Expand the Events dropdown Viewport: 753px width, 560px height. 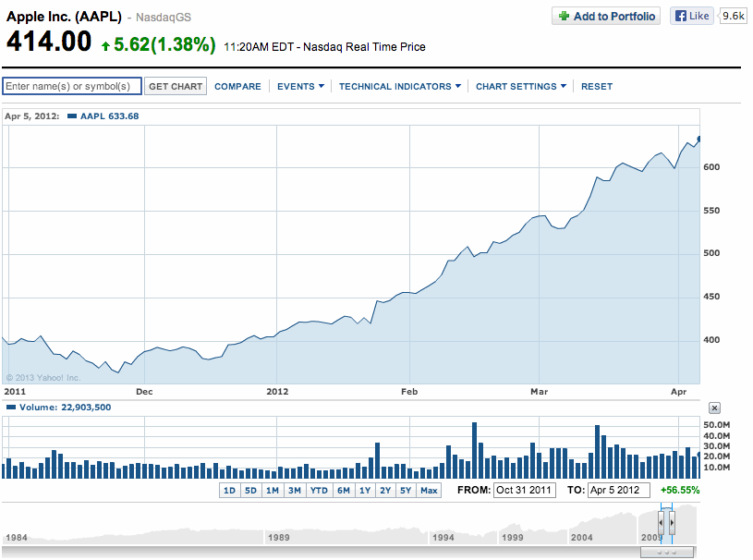pos(300,87)
